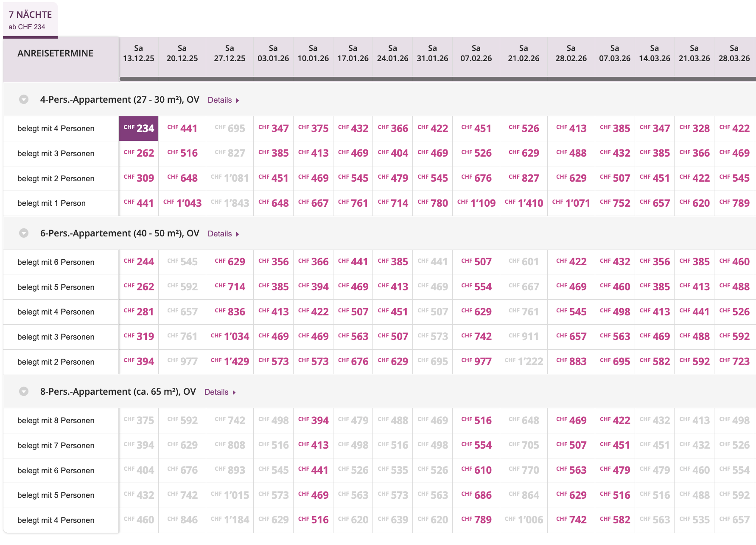Viewport: 756px width, 545px height.
Task: Open Details for 8-Pers.-Appartement
Action: click(x=220, y=392)
